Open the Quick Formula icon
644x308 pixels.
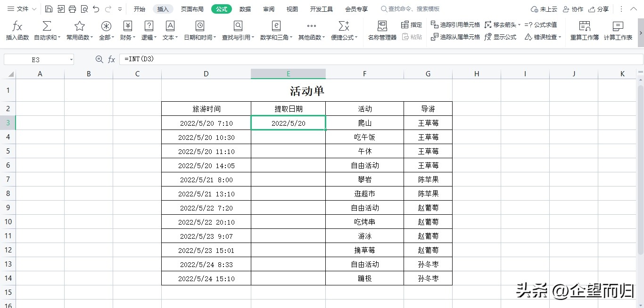pyautogui.click(x=344, y=26)
